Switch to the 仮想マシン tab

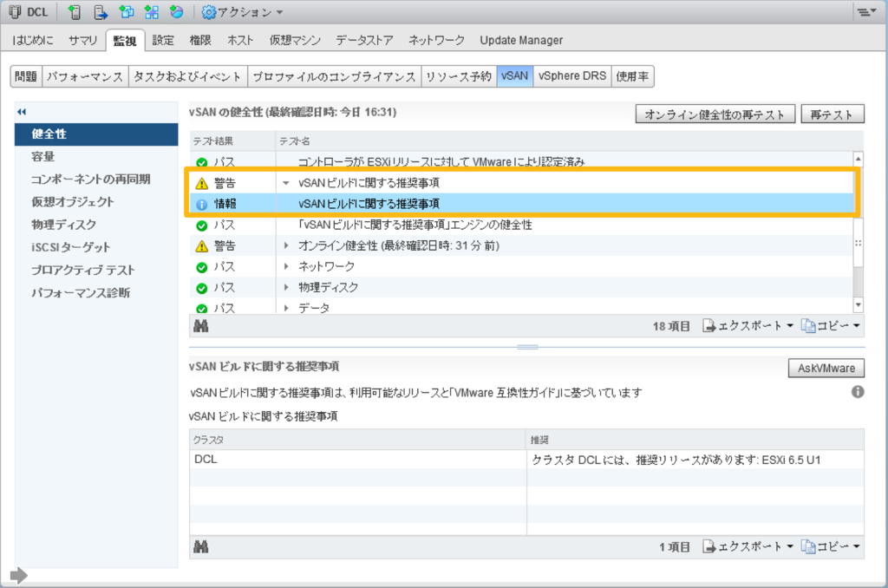tap(295, 40)
